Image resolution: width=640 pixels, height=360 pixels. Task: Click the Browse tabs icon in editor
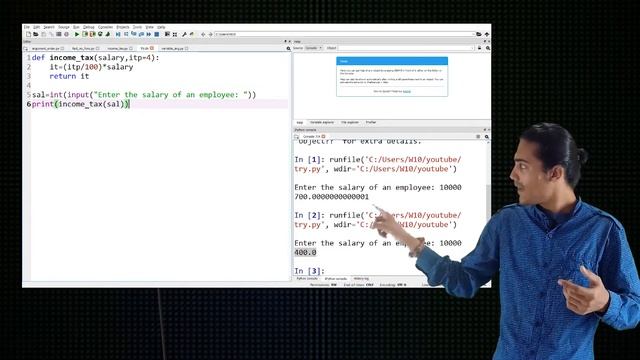click(x=26, y=49)
